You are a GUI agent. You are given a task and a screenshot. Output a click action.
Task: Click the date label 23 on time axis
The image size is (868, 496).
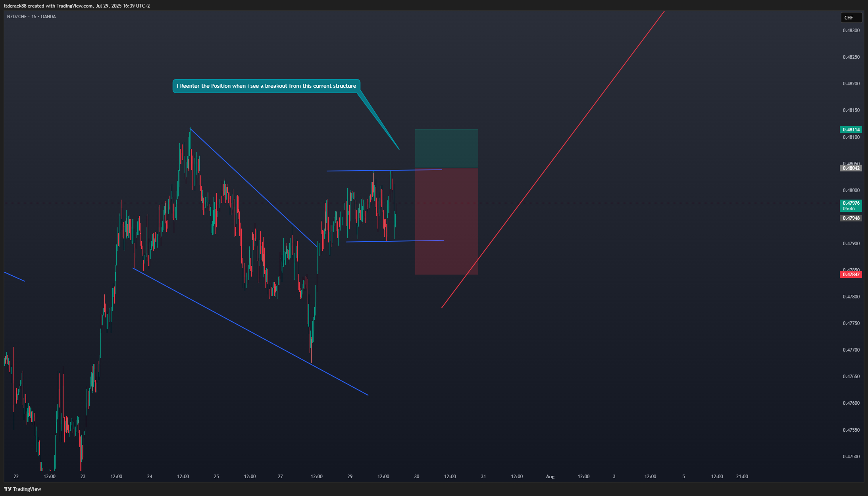[x=83, y=477]
